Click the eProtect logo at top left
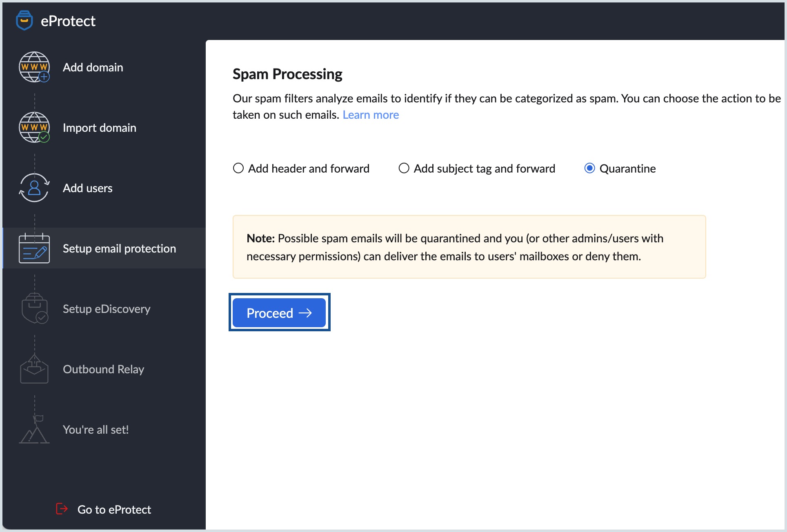Screen dimensions: 787x532 (27, 21)
